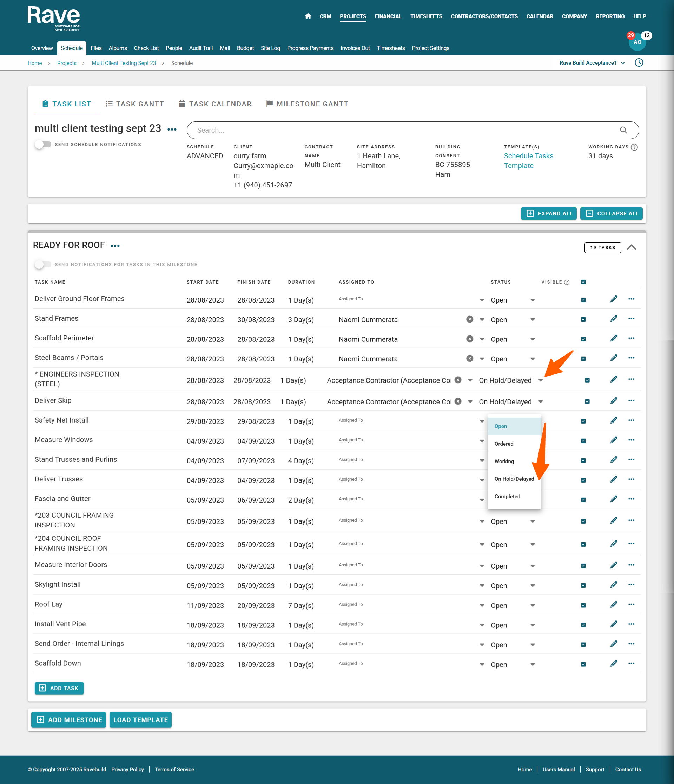Enable Send Schedule Notifications toggle
This screenshot has width=674, height=784.
pyautogui.click(x=43, y=145)
